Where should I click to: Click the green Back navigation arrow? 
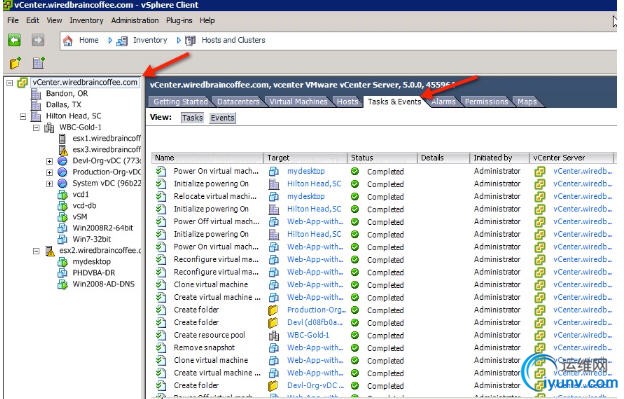click(x=15, y=40)
